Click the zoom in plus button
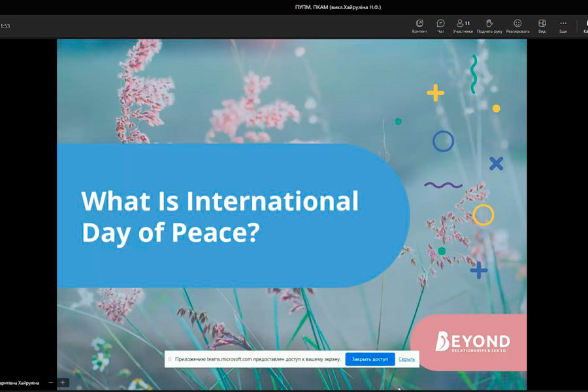 [63, 382]
